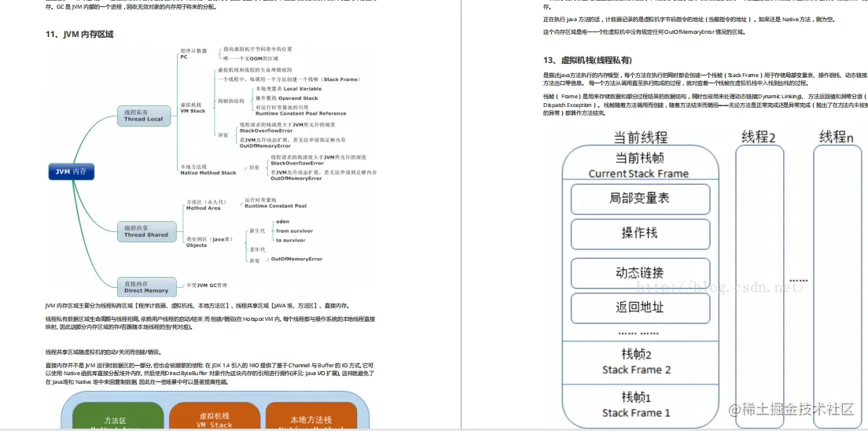Select the '线程共享 Thread Shared' mind map node
This screenshot has width=868, height=431.
[146, 231]
